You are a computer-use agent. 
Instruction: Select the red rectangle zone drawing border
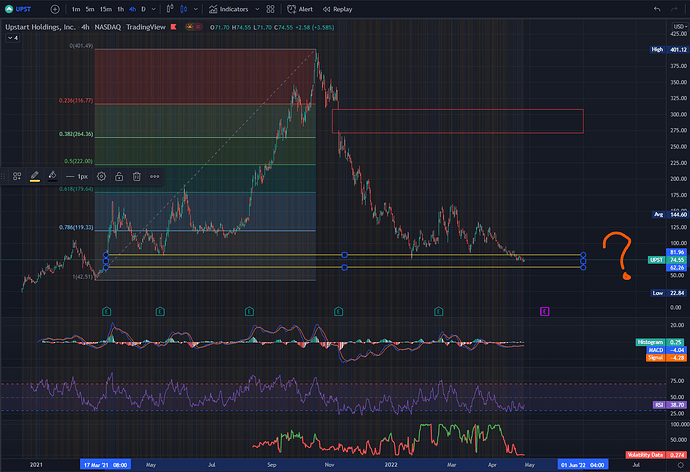pos(458,110)
